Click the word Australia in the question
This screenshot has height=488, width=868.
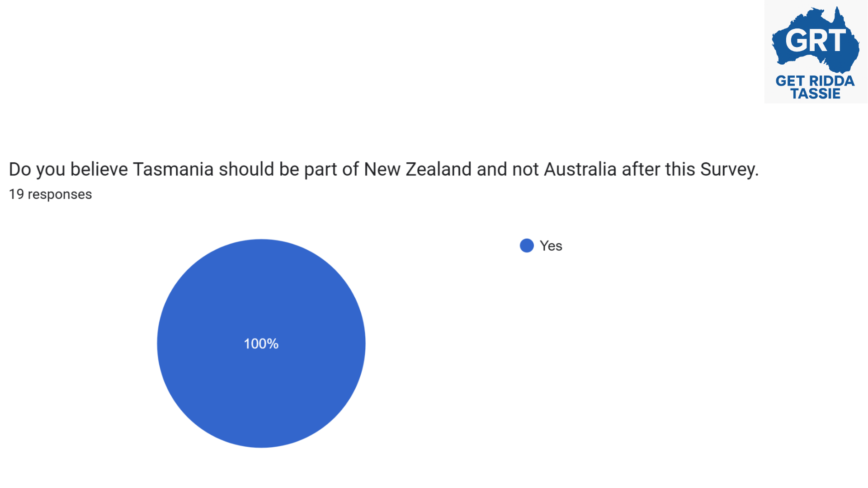click(x=580, y=169)
